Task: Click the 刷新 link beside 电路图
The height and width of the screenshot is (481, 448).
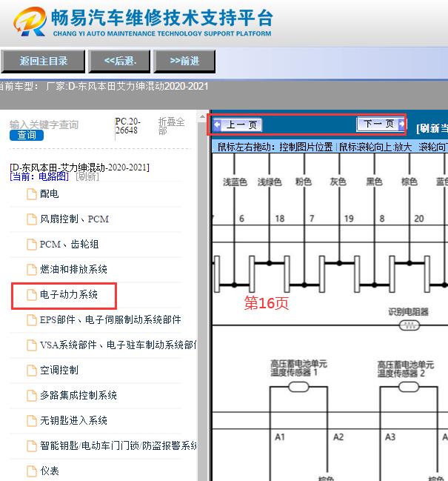Action: [x=87, y=176]
